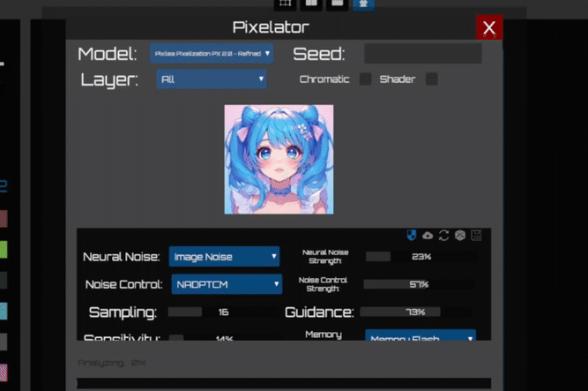Close the Pixelator dialog

[489, 28]
